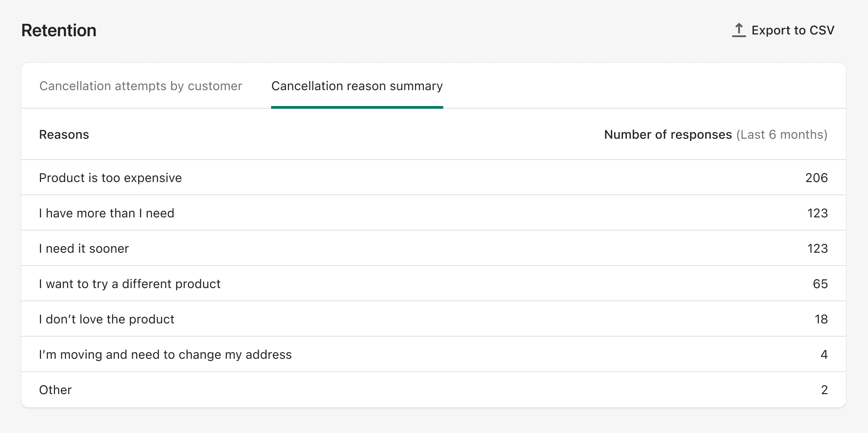Click the Last 6 months label

[781, 134]
